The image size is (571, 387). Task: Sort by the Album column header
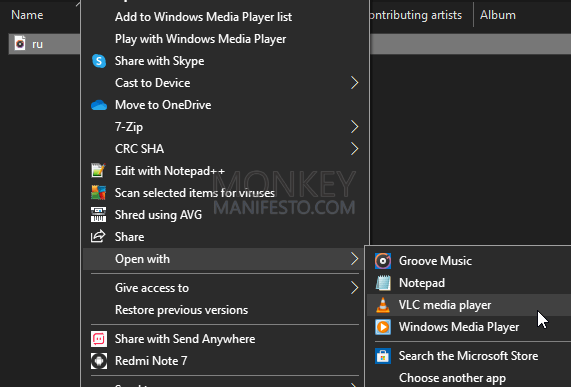(498, 15)
